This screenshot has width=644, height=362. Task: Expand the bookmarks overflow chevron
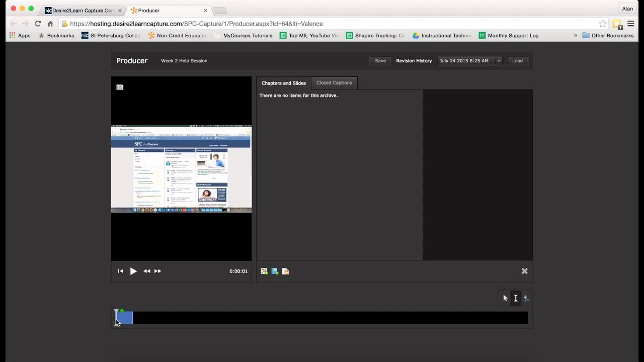pos(575,36)
